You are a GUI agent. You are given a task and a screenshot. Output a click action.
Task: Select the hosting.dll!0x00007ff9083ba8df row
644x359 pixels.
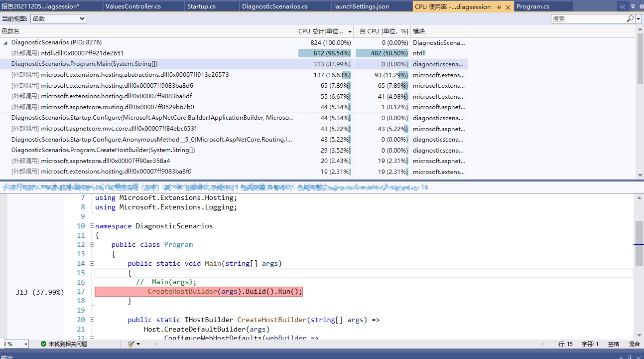(234, 96)
